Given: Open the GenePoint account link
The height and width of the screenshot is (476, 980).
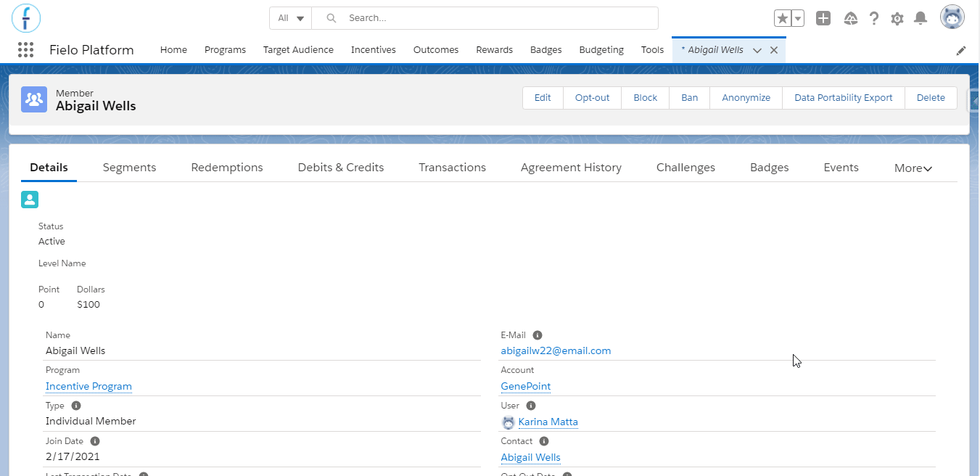Looking at the screenshot, I should click(x=525, y=387).
